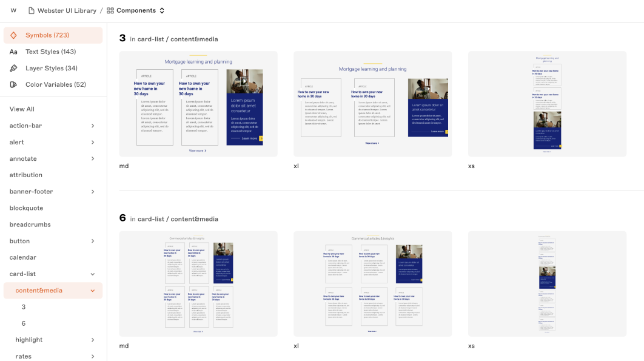
Task: Select the content&media label in sidebar
Action: tap(39, 291)
